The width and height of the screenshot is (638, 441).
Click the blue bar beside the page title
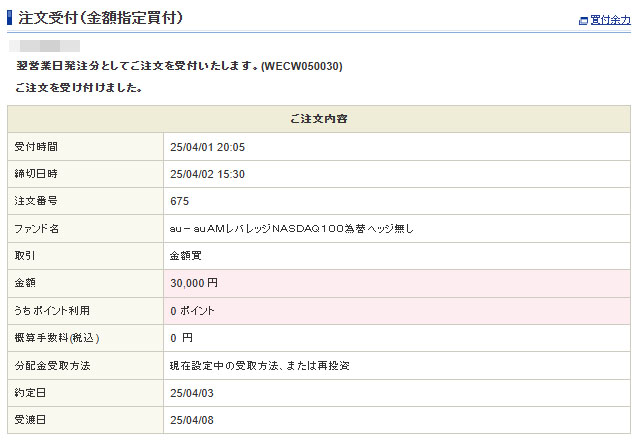pos(9,18)
